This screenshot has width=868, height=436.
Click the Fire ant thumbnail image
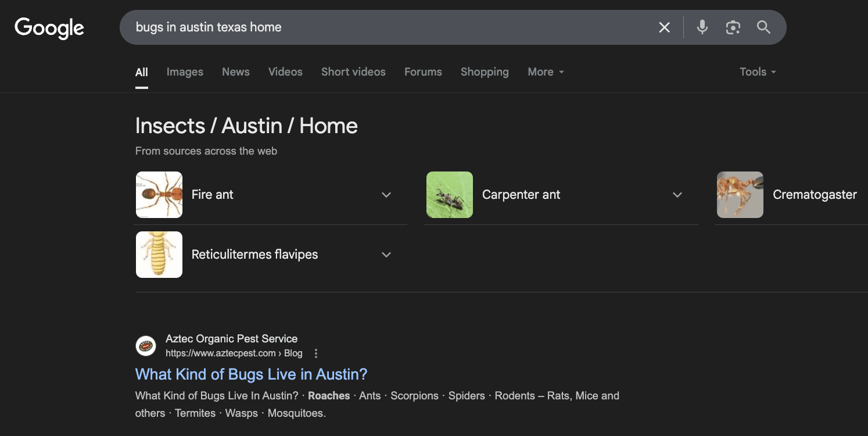click(159, 195)
